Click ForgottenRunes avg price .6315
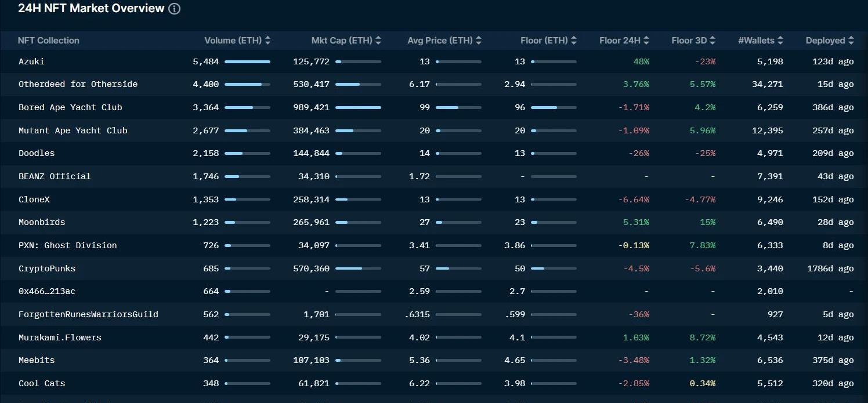The height and width of the screenshot is (403, 868). (x=417, y=314)
